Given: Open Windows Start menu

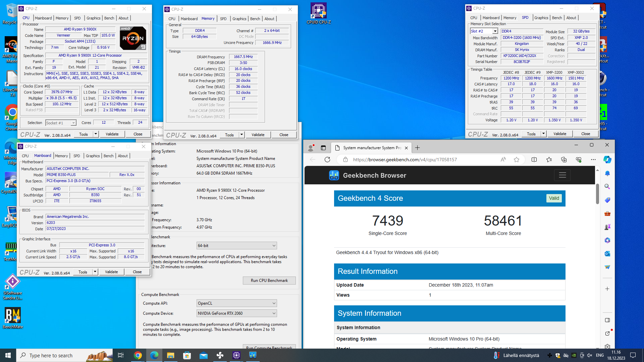Looking at the screenshot, I should pyautogui.click(x=8, y=355).
